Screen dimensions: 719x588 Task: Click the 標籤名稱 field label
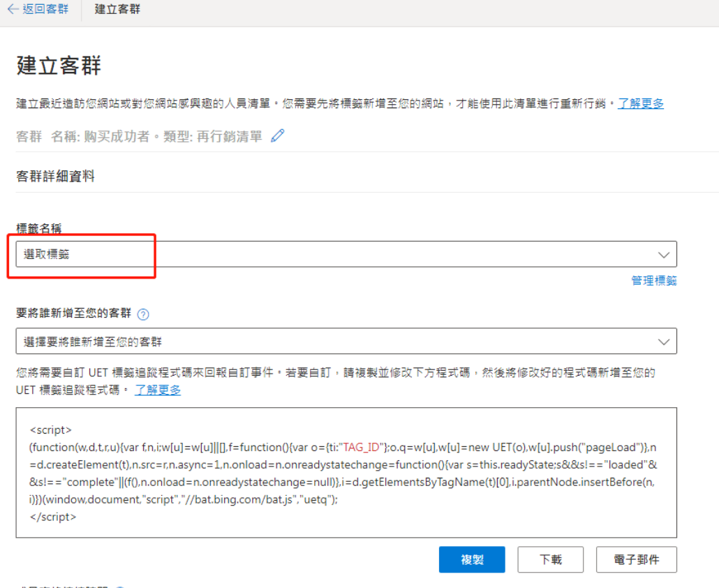(38, 228)
